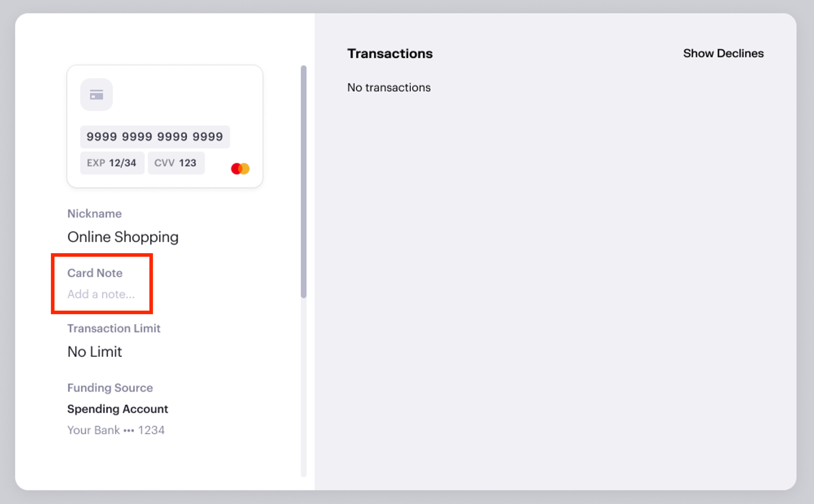Click No Limit under Transaction Limit
Screen dimensions: 814x504
point(94,352)
